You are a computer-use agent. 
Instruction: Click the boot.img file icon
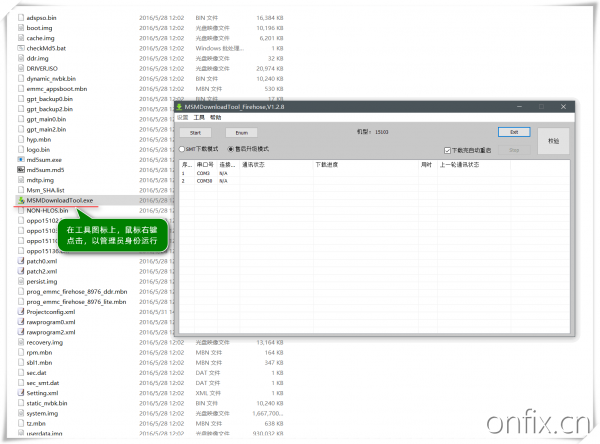[x=20, y=27]
